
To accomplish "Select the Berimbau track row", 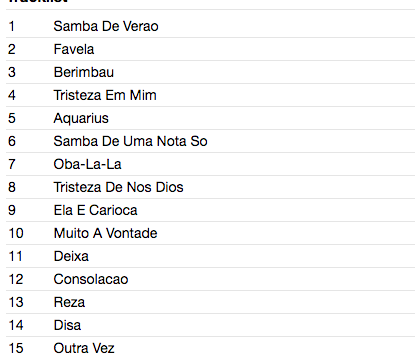I will point(210,72).
